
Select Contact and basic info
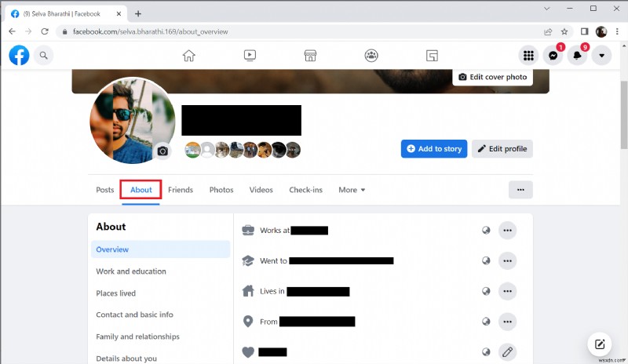pyautogui.click(x=134, y=315)
